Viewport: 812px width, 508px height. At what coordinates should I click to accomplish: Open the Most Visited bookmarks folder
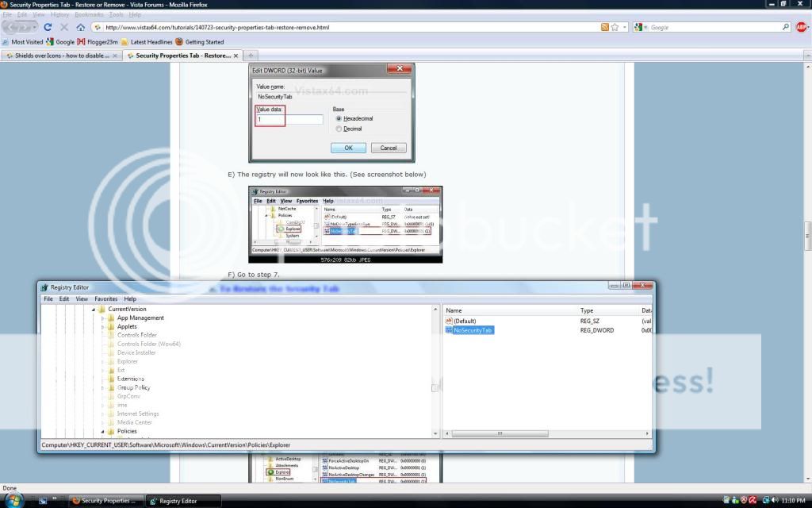(23, 42)
